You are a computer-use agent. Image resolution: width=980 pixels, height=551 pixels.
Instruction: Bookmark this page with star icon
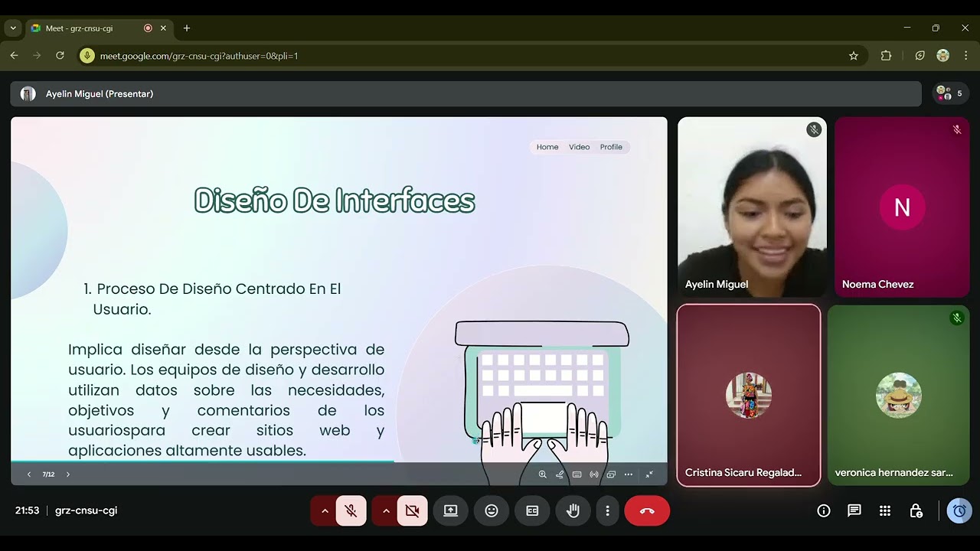[854, 56]
